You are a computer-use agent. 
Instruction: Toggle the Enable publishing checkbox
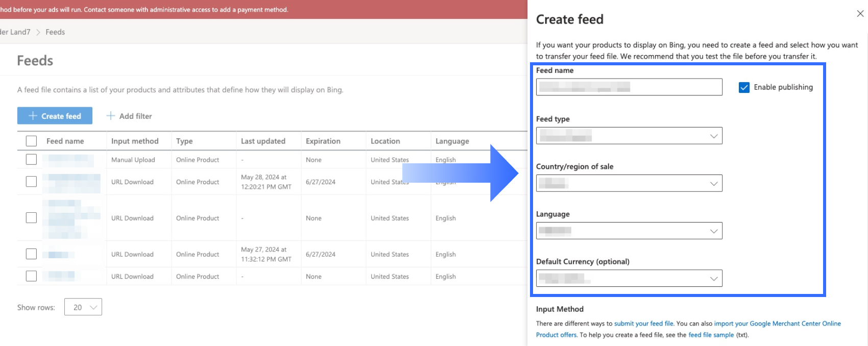(x=744, y=87)
